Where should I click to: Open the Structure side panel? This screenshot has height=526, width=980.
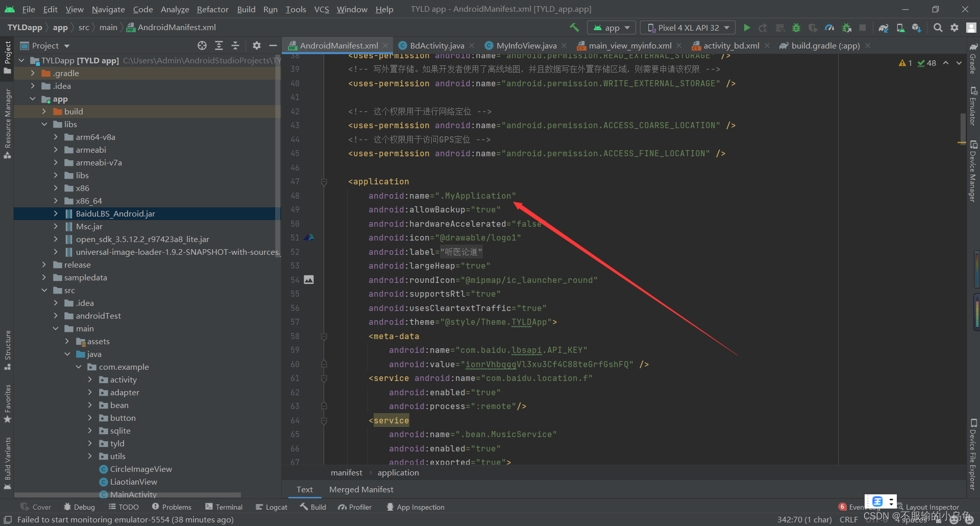point(7,350)
